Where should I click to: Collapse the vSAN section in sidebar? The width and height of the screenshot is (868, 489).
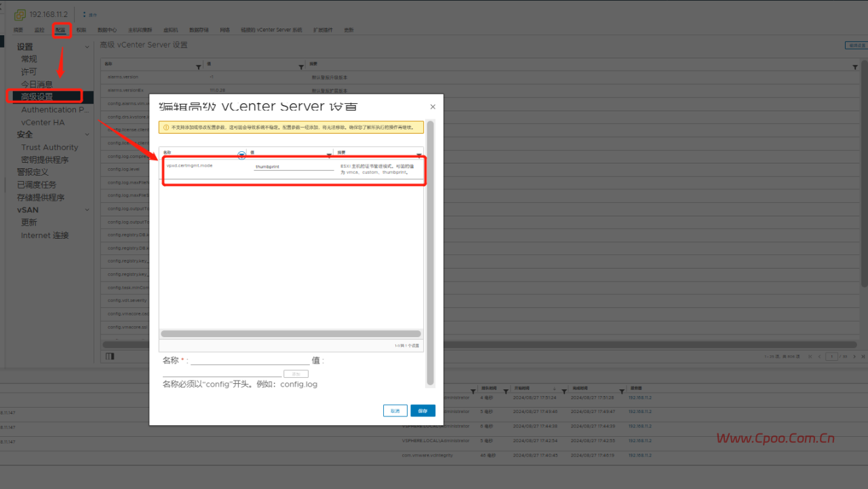click(x=87, y=210)
